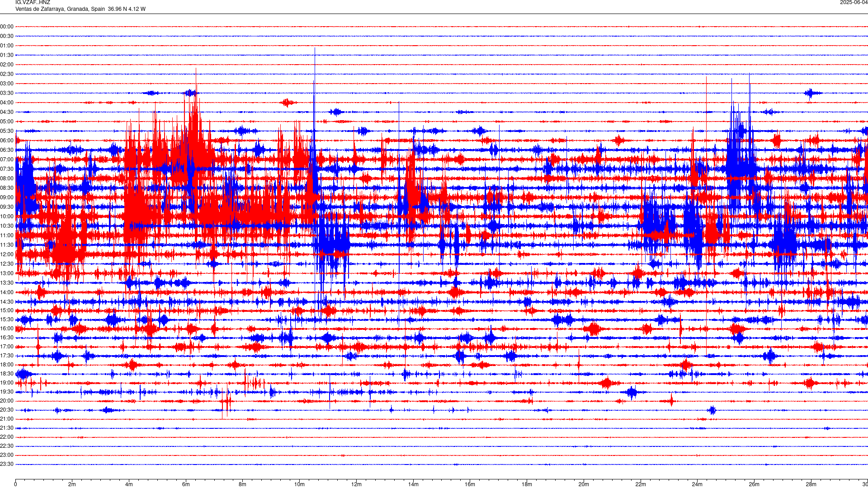
Task: Select the 03:30 time row label
Action: pyautogui.click(x=7, y=93)
